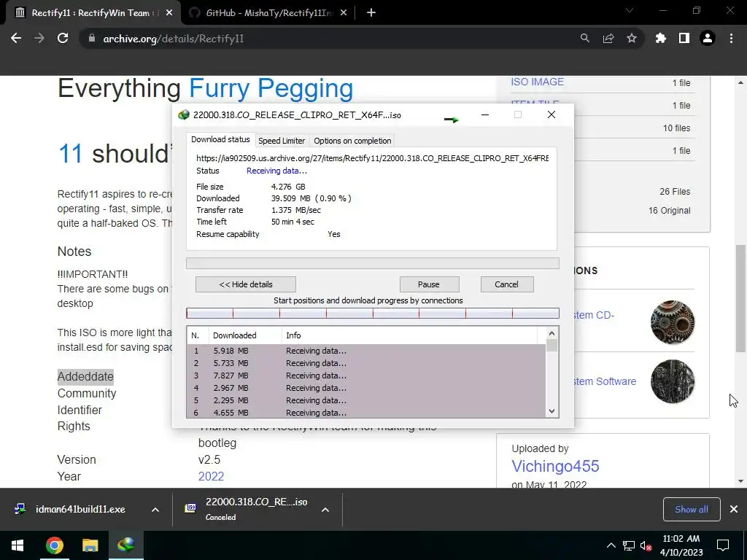The image size is (747, 560).
Task: Click the IDM globe icon in dialog title
Action: tap(183, 114)
